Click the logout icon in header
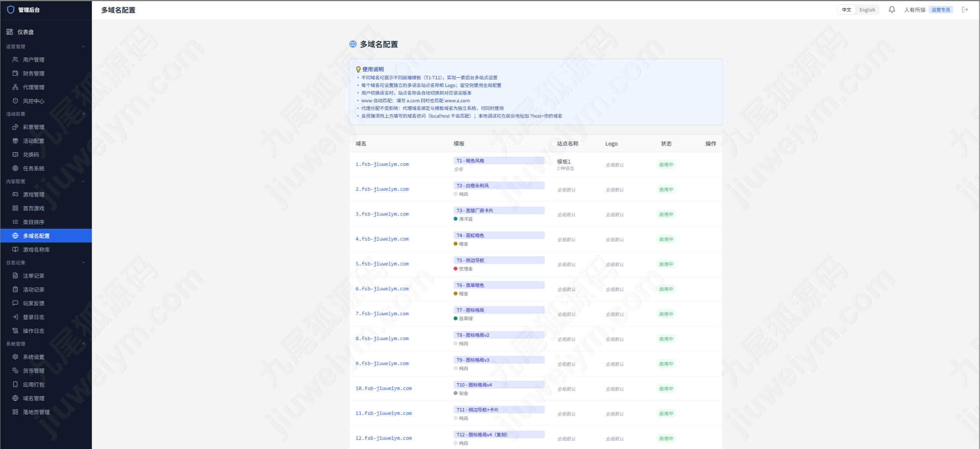This screenshot has width=980, height=449. click(x=965, y=10)
